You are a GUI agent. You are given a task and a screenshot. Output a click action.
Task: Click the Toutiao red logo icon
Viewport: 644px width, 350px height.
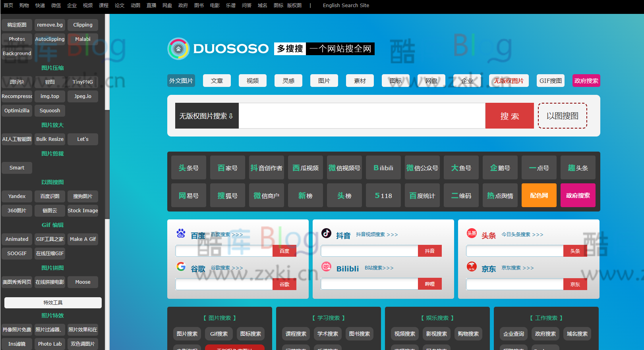(472, 233)
